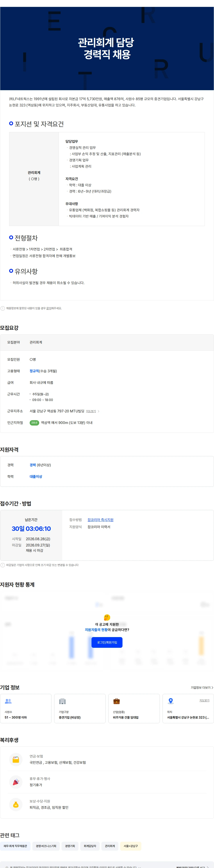Click the 시작일 2026.08.28(금) date
This screenshot has height=868, width=214.
[x=38, y=539]
